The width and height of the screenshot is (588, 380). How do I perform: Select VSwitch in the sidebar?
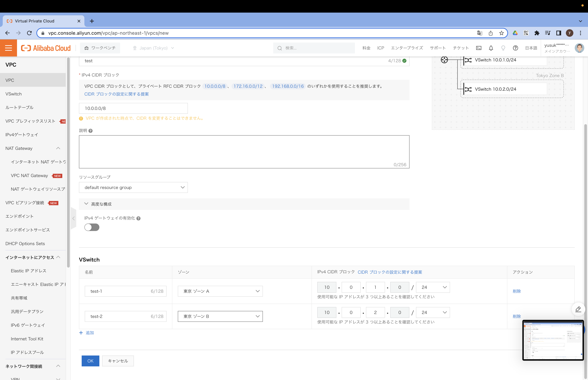14,94
